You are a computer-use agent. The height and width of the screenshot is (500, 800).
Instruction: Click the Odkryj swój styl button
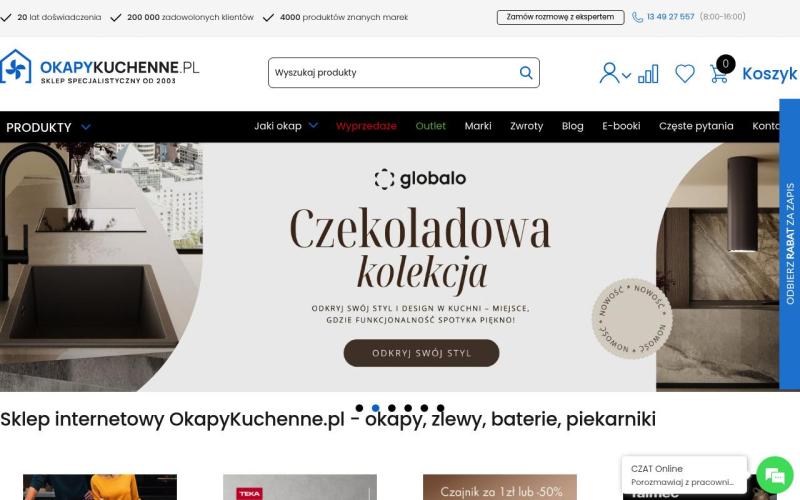click(421, 353)
